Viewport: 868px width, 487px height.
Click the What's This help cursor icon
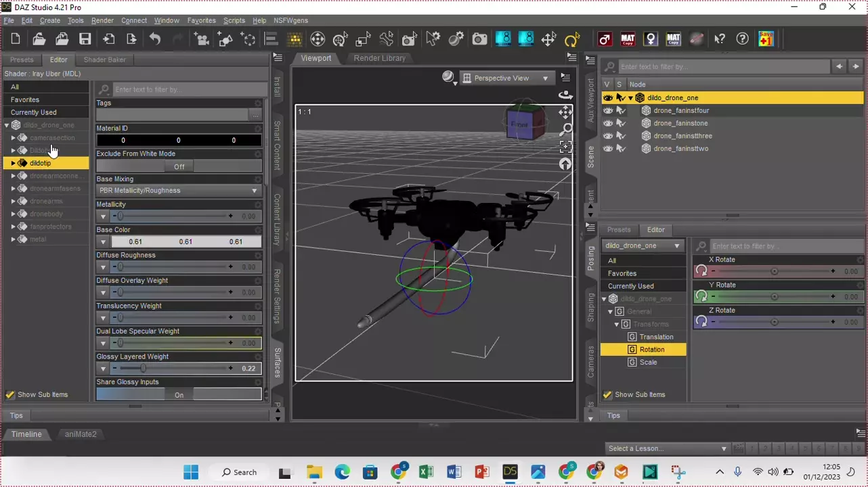[x=720, y=39]
